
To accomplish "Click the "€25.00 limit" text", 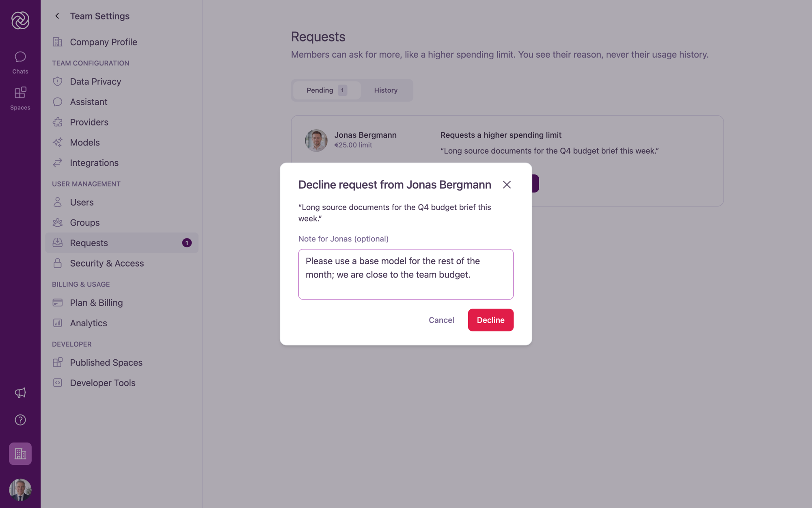I will tap(353, 145).
